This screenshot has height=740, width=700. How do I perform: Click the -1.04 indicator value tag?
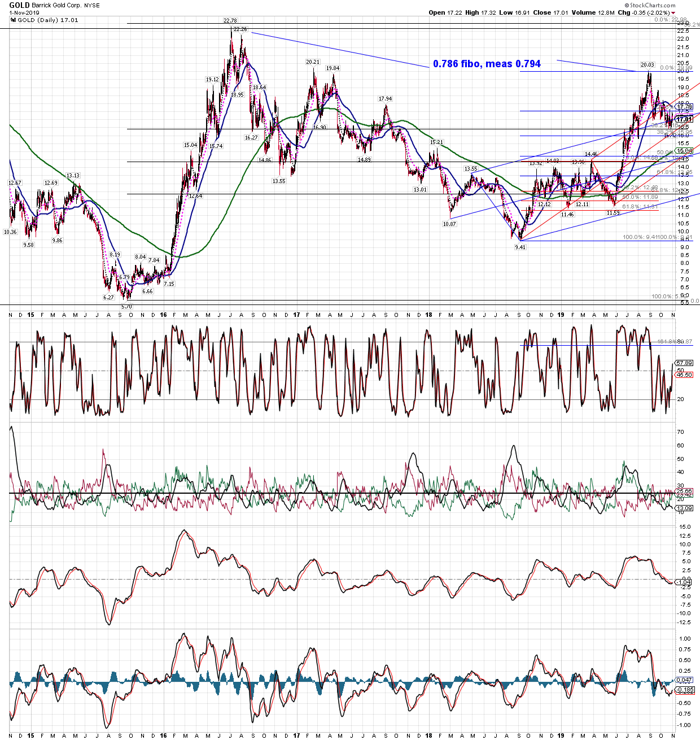pyautogui.click(x=684, y=582)
